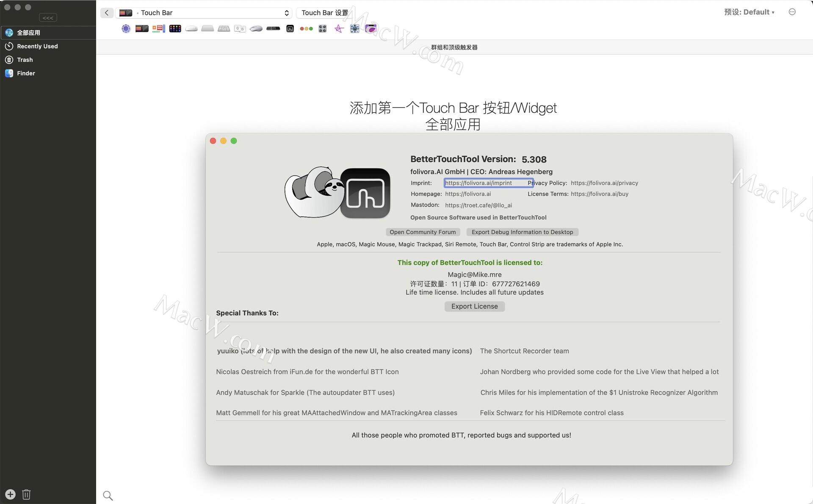Image resolution: width=813 pixels, height=504 pixels.
Task: Click Open Community Forum button
Action: pos(423,232)
